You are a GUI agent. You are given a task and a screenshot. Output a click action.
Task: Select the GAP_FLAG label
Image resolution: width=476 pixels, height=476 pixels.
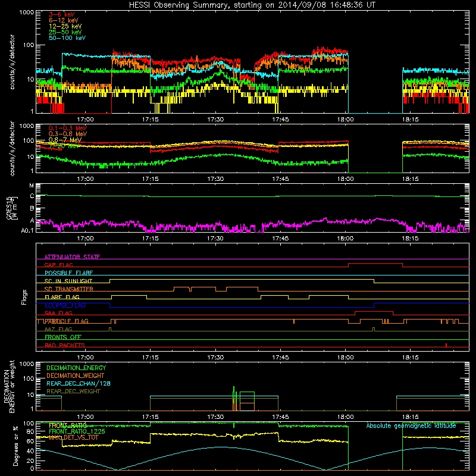click(58, 265)
